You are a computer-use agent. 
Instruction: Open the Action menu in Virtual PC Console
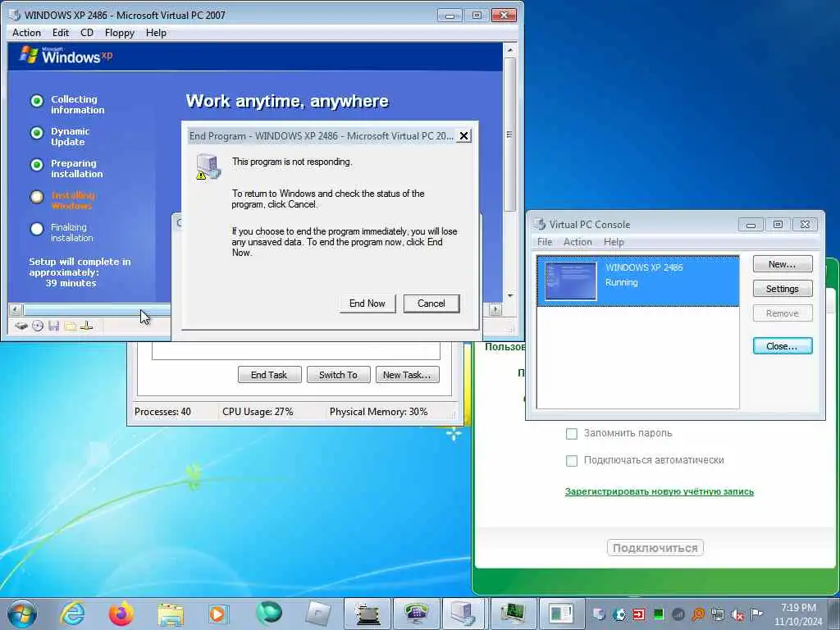[x=577, y=242]
